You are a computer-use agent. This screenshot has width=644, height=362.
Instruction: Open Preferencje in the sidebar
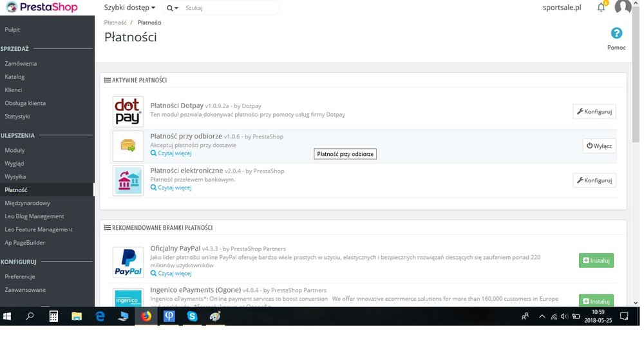(20, 276)
